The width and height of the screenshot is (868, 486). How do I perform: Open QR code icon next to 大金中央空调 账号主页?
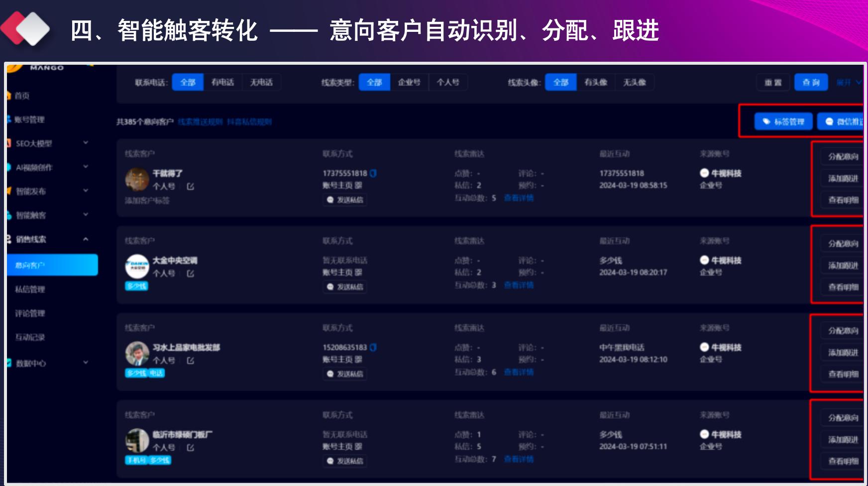[358, 272]
